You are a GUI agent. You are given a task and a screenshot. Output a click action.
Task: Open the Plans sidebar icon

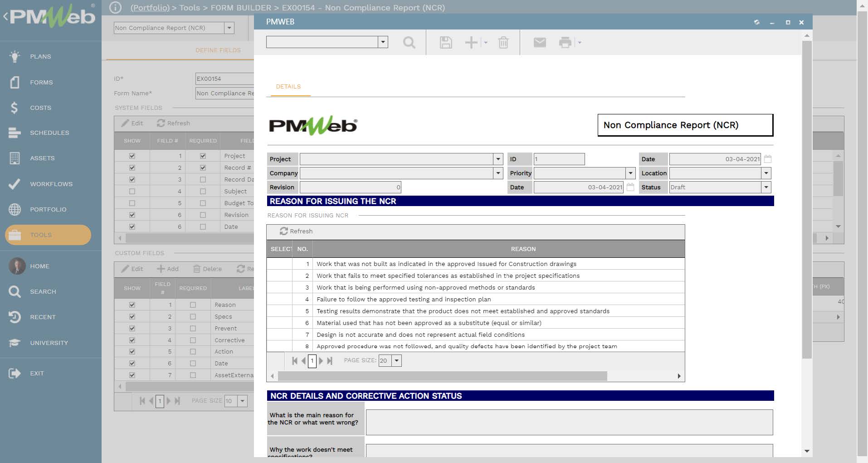pos(15,56)
